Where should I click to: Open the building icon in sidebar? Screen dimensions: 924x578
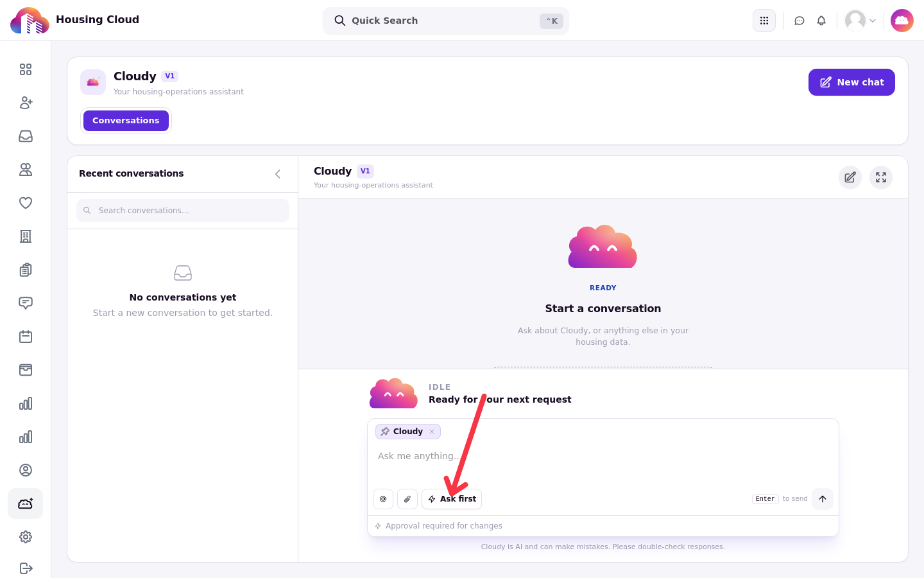tap(26, 236)
